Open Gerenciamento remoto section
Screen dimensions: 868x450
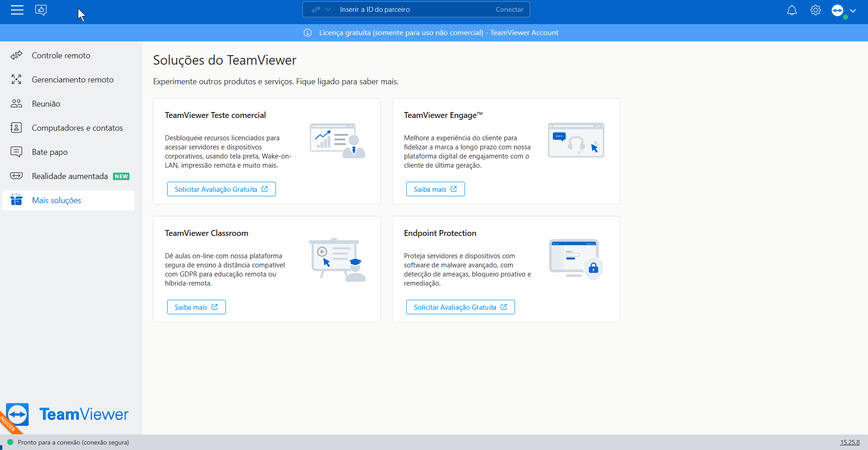point(69,80)
